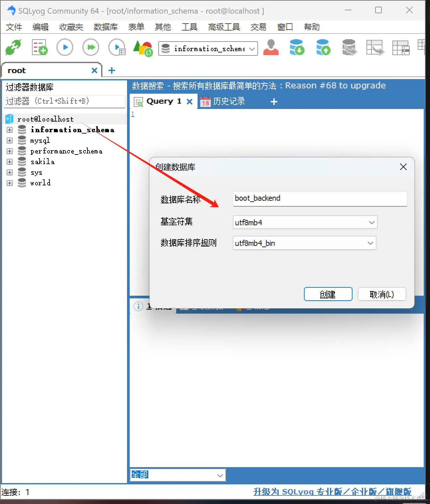The image size is (430, 504).
Task: Expand the world database node
Action: [x=10, y=183]
